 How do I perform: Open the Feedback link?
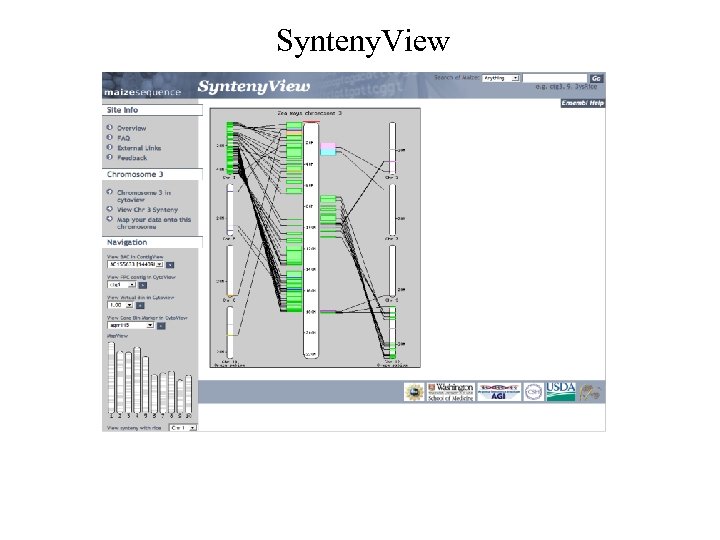tap(132, 158)
